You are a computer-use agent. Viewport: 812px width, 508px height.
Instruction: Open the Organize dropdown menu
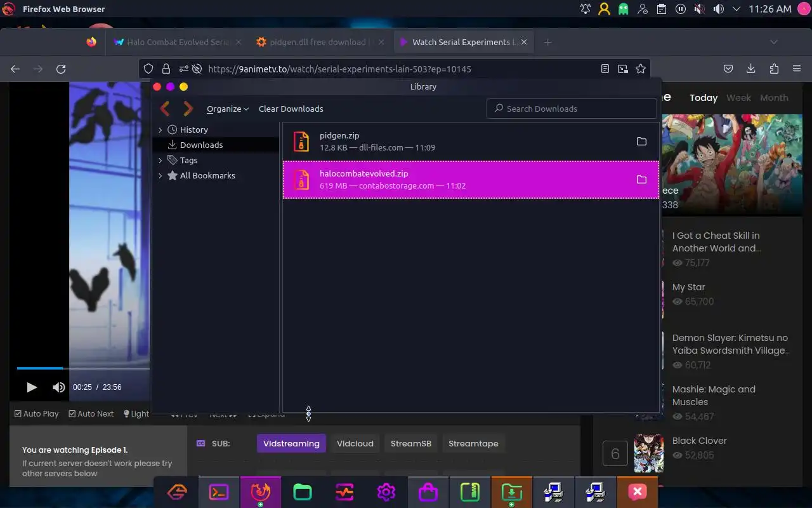(x=228, y=109)
